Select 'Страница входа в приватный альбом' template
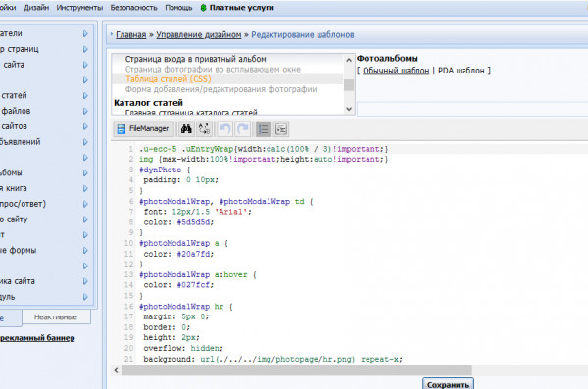This screenshot has width=588, height=389. [195, 59]
